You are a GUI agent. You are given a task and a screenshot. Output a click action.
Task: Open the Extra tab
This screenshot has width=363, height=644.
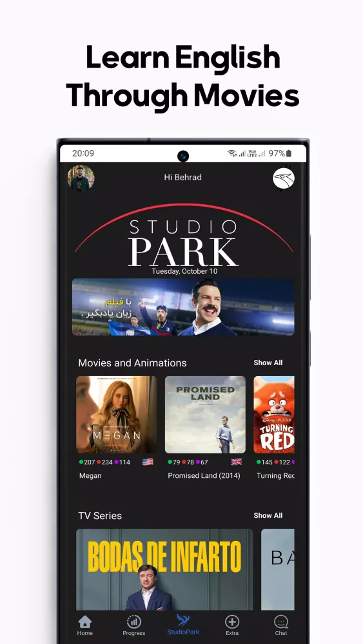coord(232,625)
